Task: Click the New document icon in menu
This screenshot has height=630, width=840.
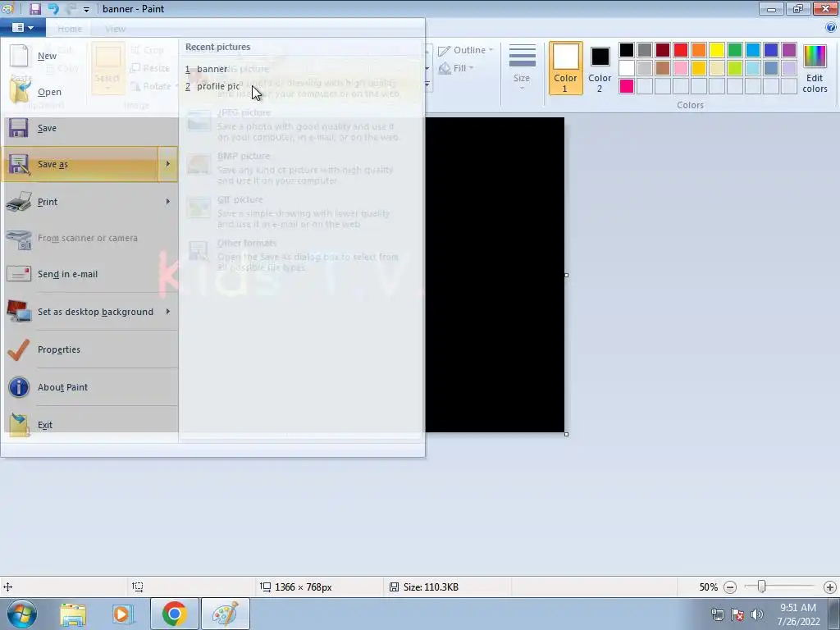Action: point(19,56)
